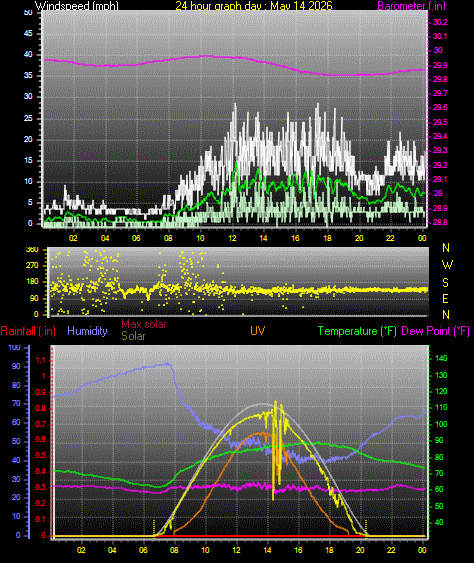Image resolution: width=474 pixels, height=563 pixels.
Task: Click the barometer scale value 28.8
Action: pyautogui.click(x=440, y=222)
